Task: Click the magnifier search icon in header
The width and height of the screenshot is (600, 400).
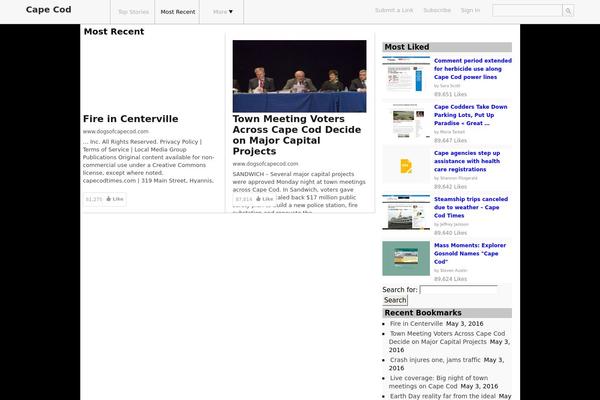Action: click(568, 11)
